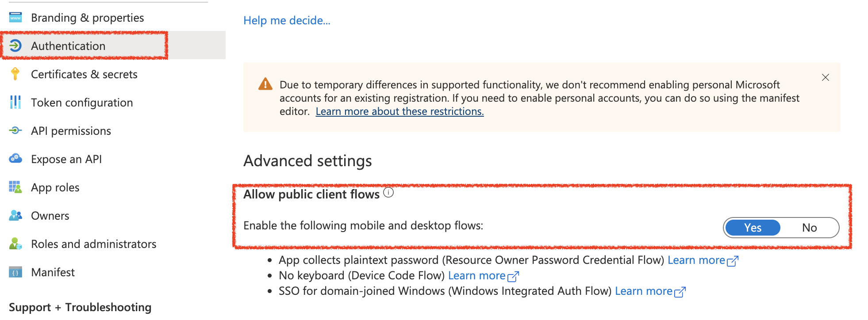Set public client flows to Yes
The width and height of the screenshot is (868, 320).
point(753,228)
